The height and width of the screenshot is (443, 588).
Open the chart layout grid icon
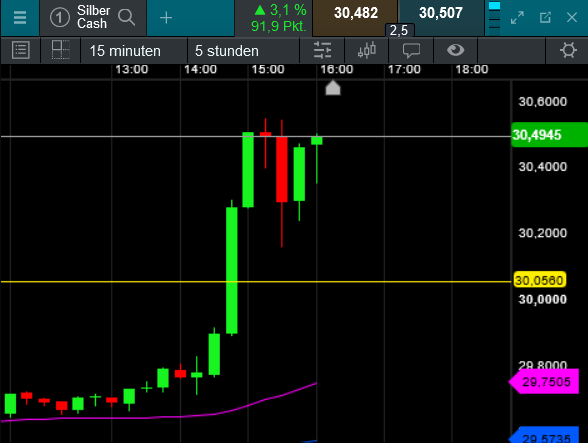[x=60, y=50]
